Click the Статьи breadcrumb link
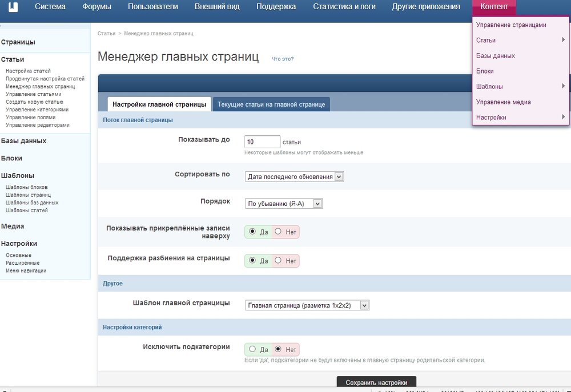Image resolution: width=571 pixels, height=392 pixels. tap(106, 34)
